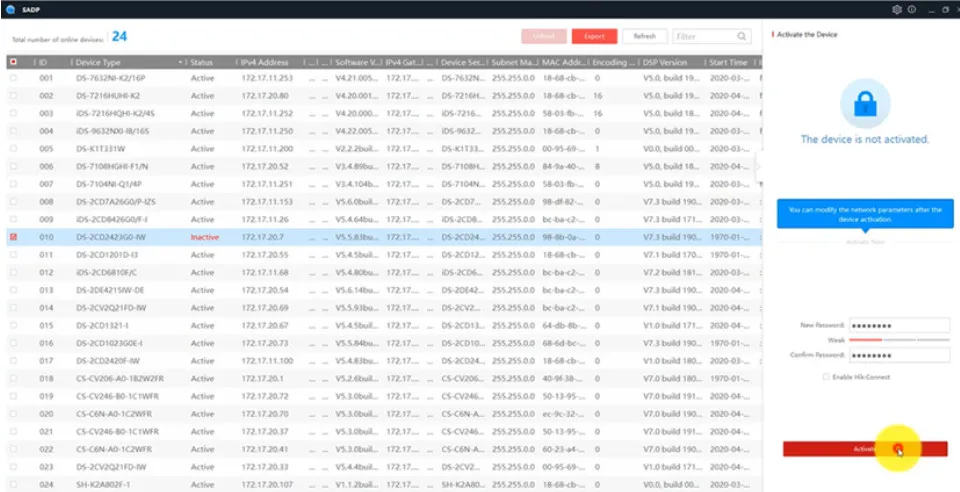The height and width of the screenshot is (492, 960).
Task: Select device DS-2CD1023G0E-I
Action: coord(109,343)
